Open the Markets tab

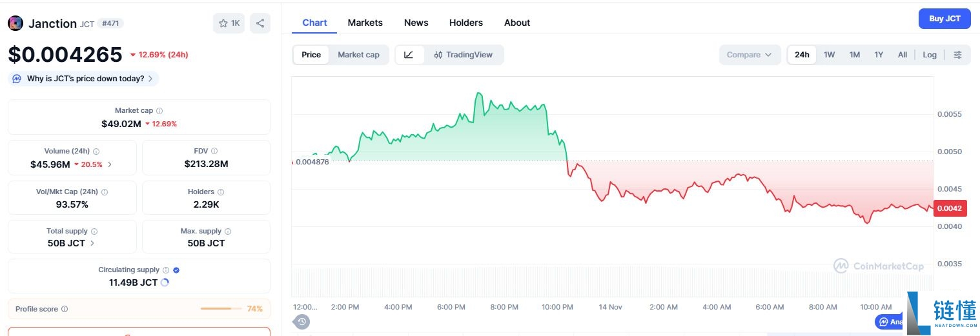click(x=365, y=23)
